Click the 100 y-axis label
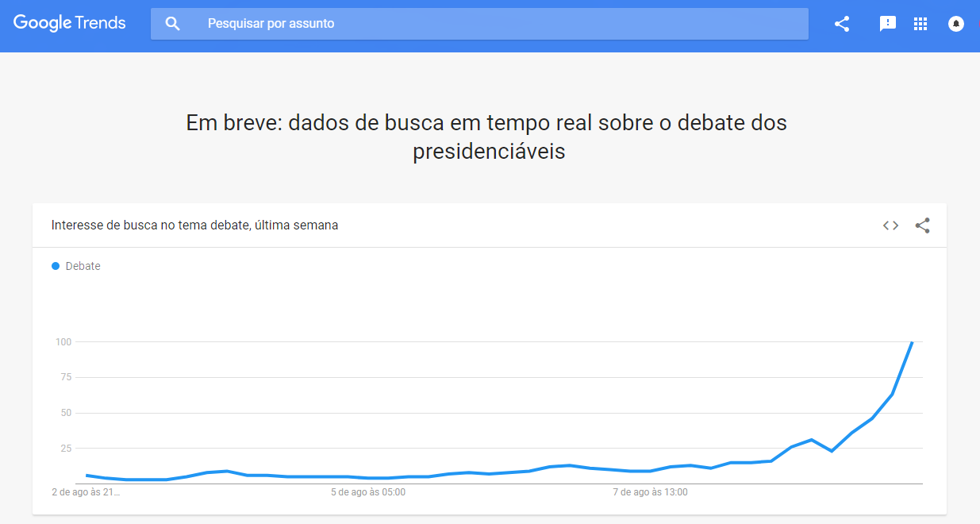The width and height of the screenshot is (980, 524). 63,342
